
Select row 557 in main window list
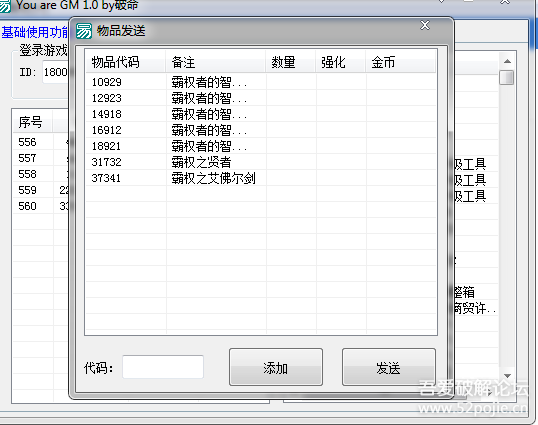click(x=40, y=158)
